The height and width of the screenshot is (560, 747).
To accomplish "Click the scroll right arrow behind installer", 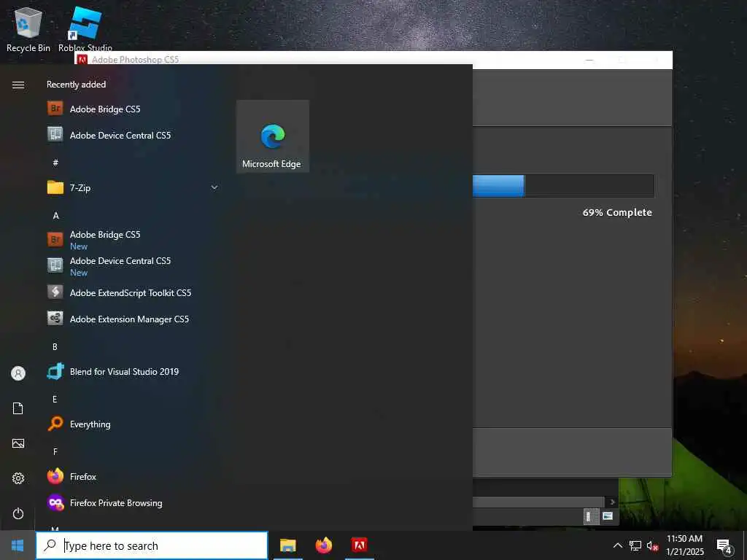I will pos(612,502).
